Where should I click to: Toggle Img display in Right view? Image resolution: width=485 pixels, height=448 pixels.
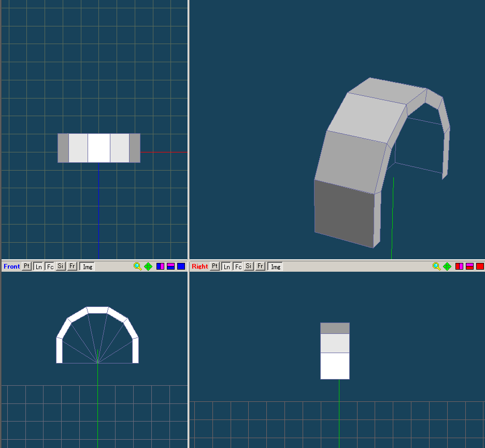tap(276, 267)
